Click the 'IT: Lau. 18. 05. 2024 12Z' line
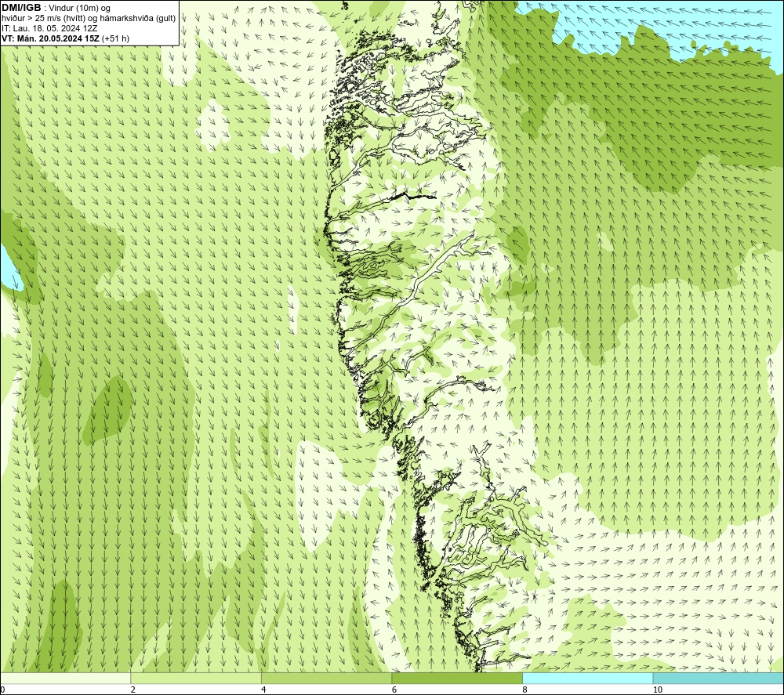 coord(49,28)
